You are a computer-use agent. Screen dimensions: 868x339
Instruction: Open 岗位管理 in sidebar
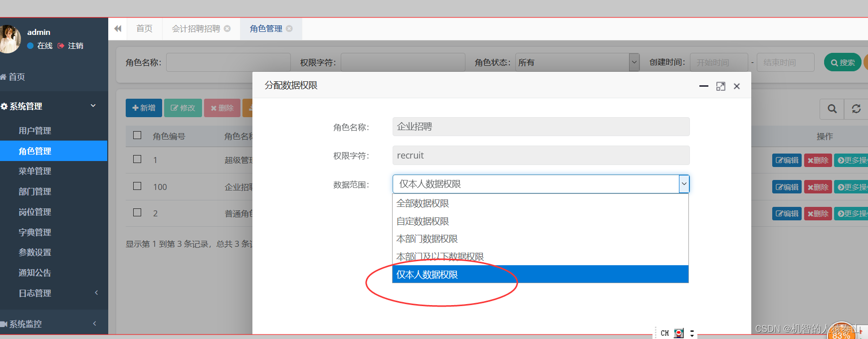[x=35, y=212]
